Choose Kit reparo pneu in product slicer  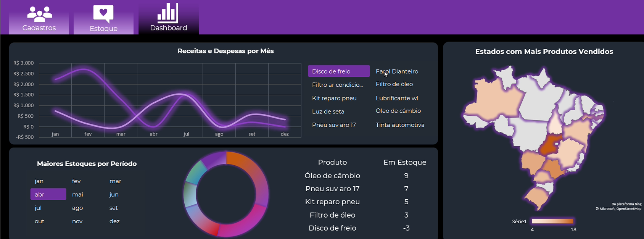click(x=334, y=98)
